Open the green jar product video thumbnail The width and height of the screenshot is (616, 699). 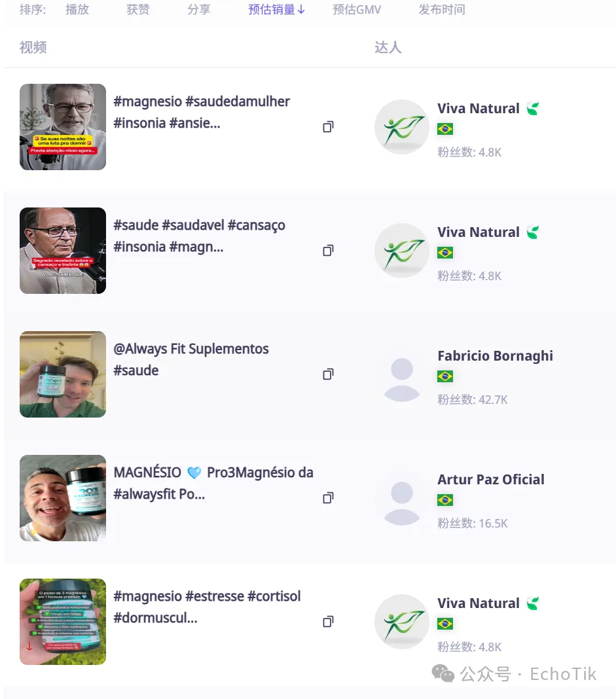pyautogui.click(x=63, y=622)
